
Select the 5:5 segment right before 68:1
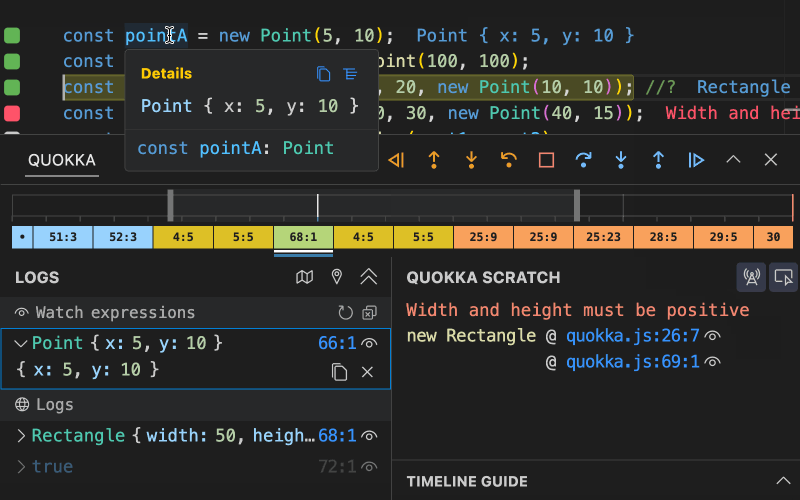(243, 237)
